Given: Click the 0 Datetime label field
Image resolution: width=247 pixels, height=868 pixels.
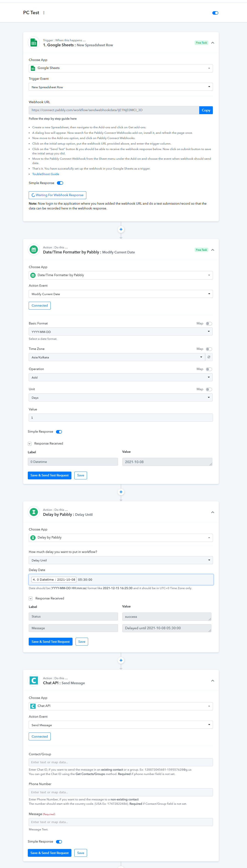Looking at the screenshot, I should (73, 462).
